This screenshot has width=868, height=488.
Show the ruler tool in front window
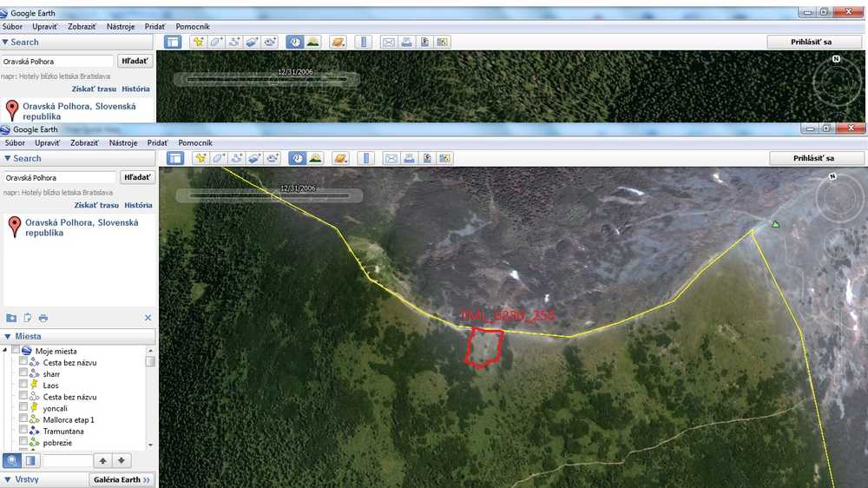point(366,158)
